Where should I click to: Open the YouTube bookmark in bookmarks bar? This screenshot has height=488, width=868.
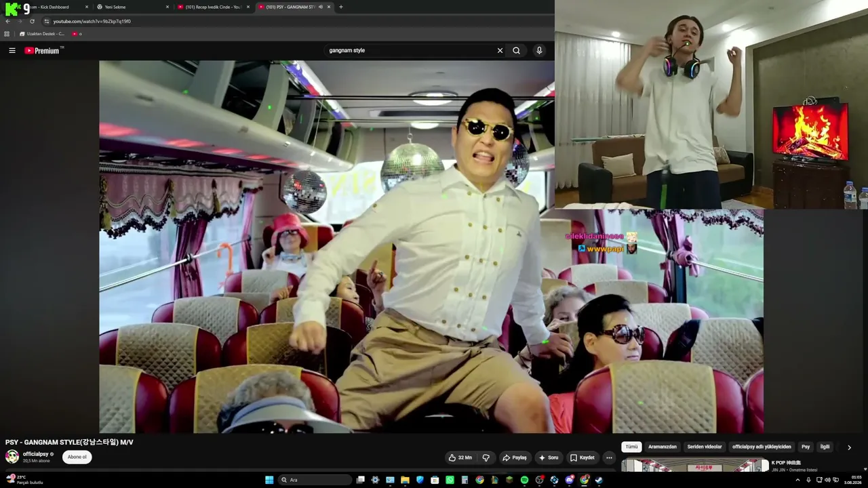tap(77, 34)
